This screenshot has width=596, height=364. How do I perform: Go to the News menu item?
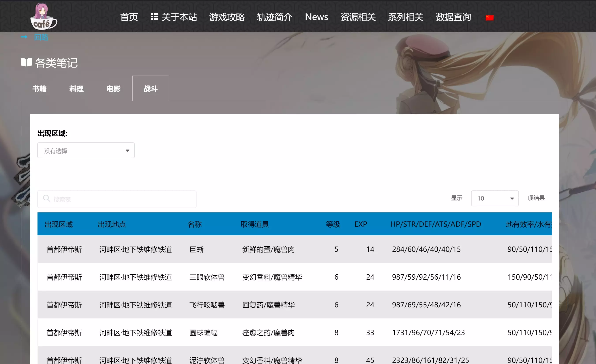point(316,17)
